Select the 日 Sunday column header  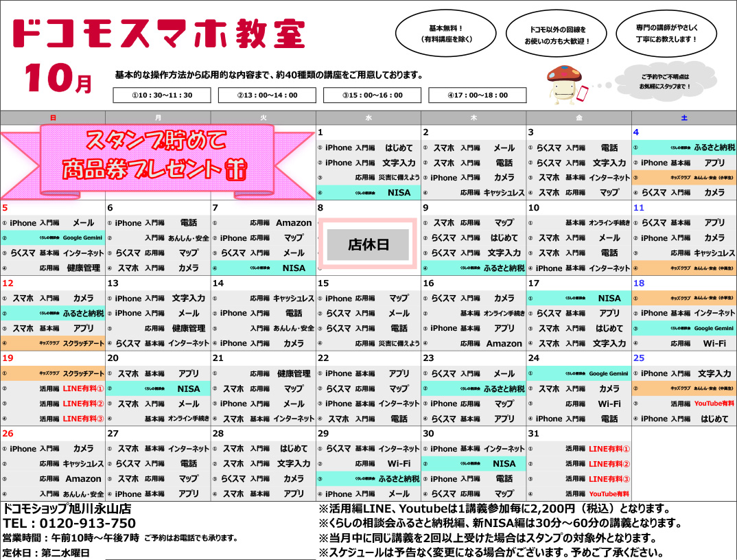53,118
